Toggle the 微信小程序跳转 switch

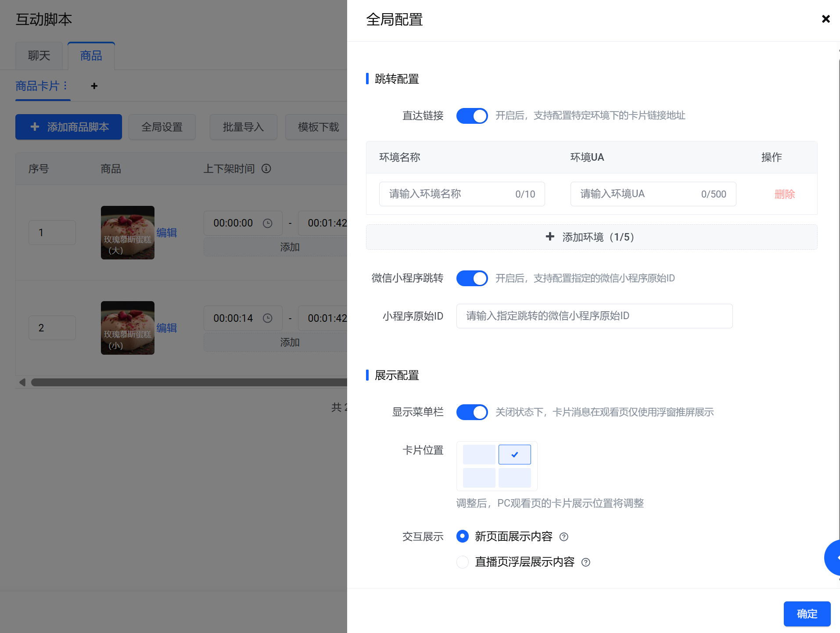pos(472,278)
